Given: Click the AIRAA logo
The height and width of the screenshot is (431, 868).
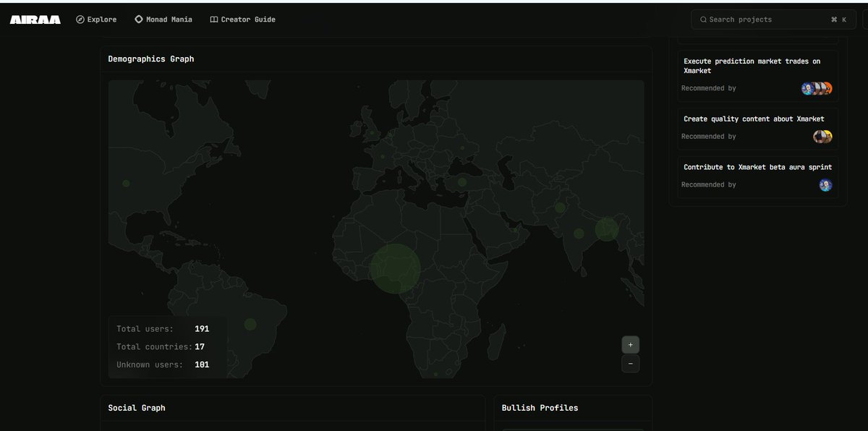Looking at the screenshot, I should pos(35,20).
